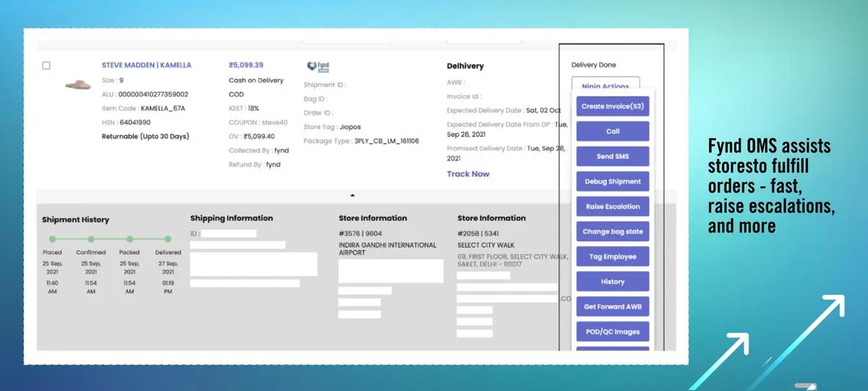Viewport: 868px width, 391px height.
Task: Click the Track Now link
Action: 468,174
